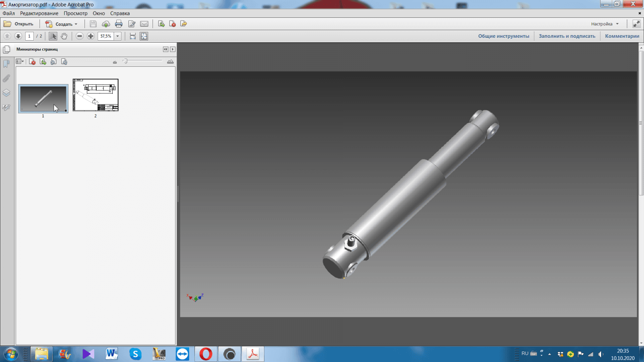Open the Просмотр menu
This screenshot has height=362, width=644.
click(x=75, y=13)
